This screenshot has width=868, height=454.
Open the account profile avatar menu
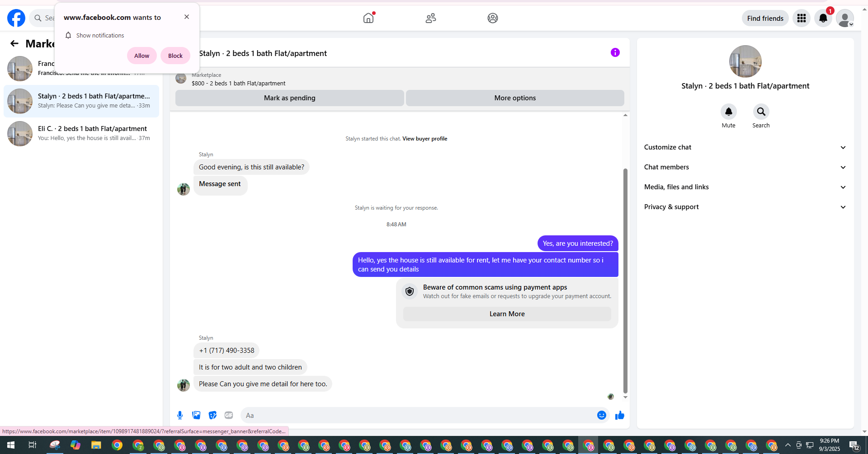845,18
